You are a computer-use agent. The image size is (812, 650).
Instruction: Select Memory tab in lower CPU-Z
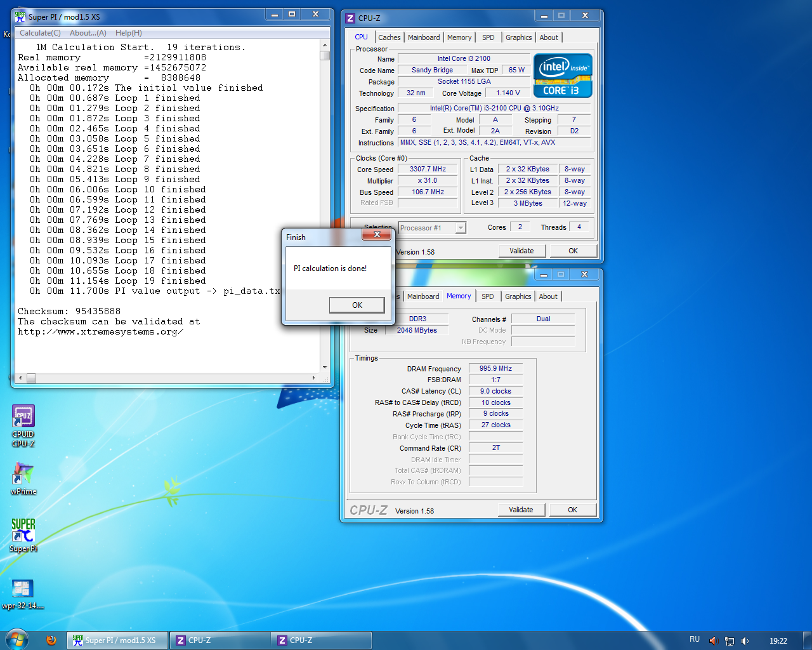[459, 296]
